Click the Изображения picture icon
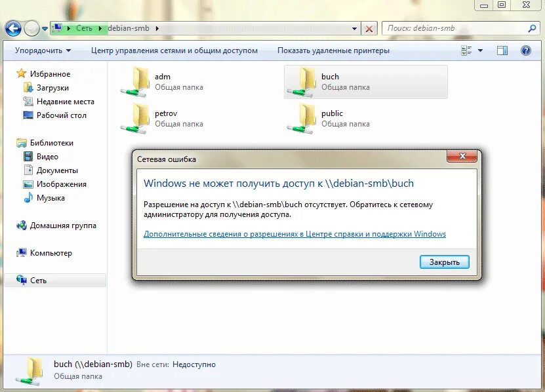Screen dimensions: 545x392 point(28,184)
